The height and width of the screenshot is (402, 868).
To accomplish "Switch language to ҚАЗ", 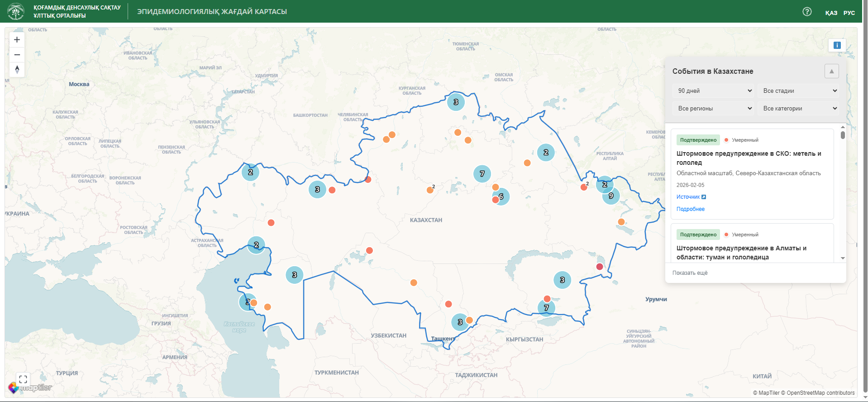I will click(x=831, y=13).
